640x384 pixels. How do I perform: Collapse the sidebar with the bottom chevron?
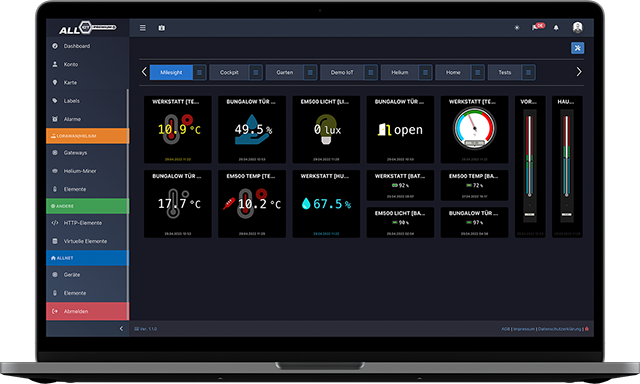click(121, 329)
